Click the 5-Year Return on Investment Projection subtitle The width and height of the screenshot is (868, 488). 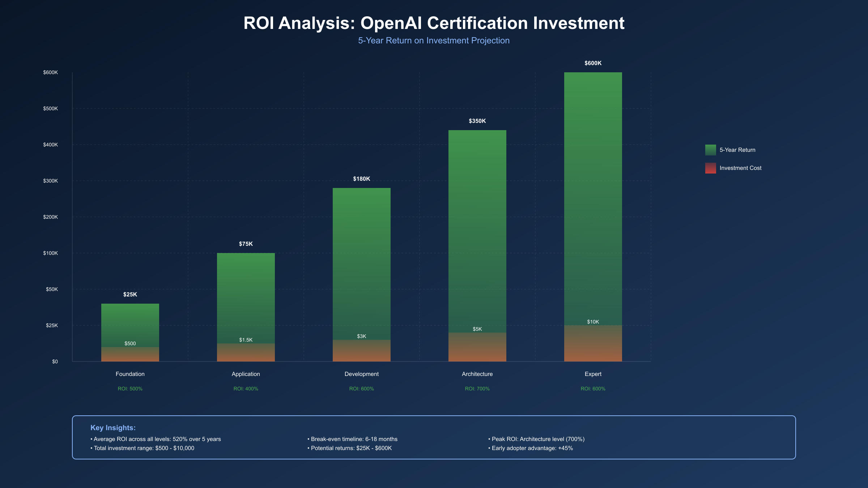[x=434, y=40]
